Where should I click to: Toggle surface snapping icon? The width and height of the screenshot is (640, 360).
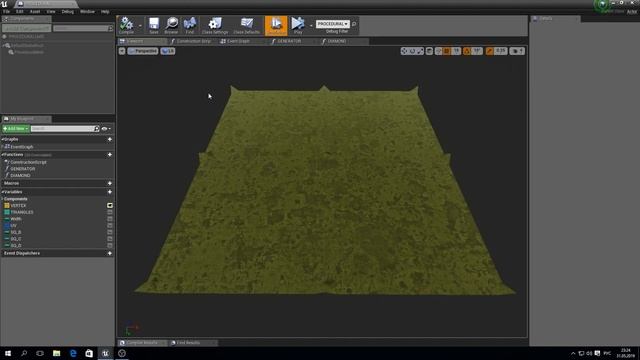[438, 51]
